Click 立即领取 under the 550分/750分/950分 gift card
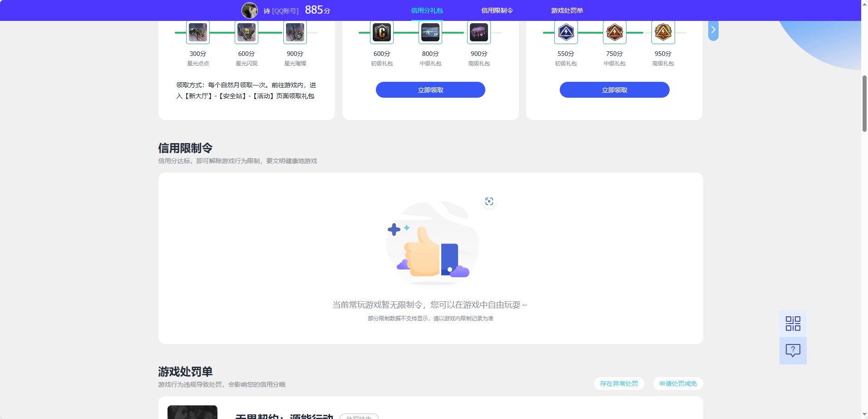868x419 pixels. pos(615,90)
